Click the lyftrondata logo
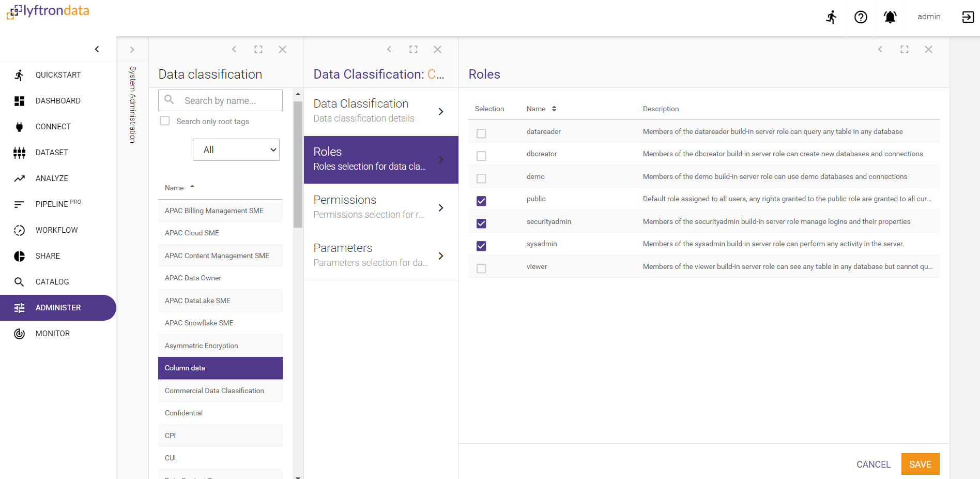This screenshot has width=980, height=479. [48, 11]
